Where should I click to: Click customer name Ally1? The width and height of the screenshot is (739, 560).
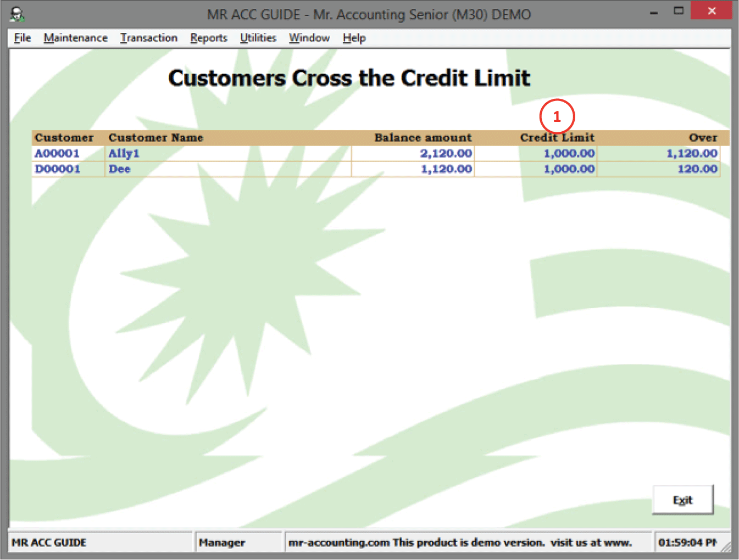(x=124, y=154)
